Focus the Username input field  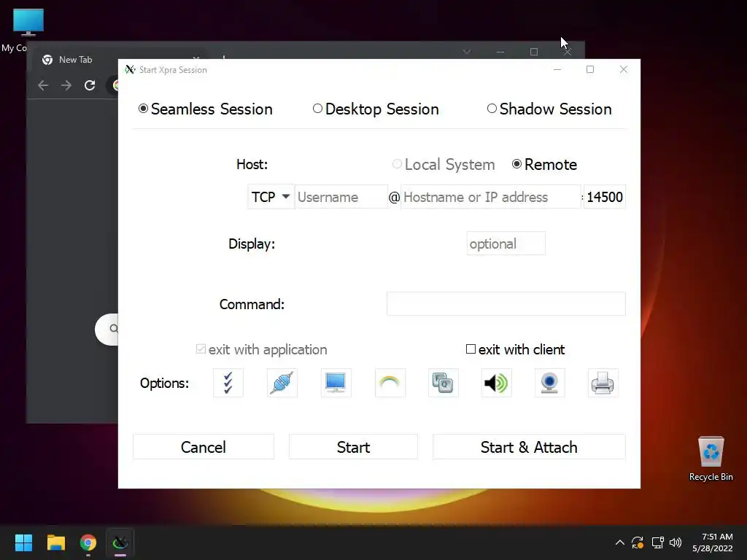pos(341,197)
